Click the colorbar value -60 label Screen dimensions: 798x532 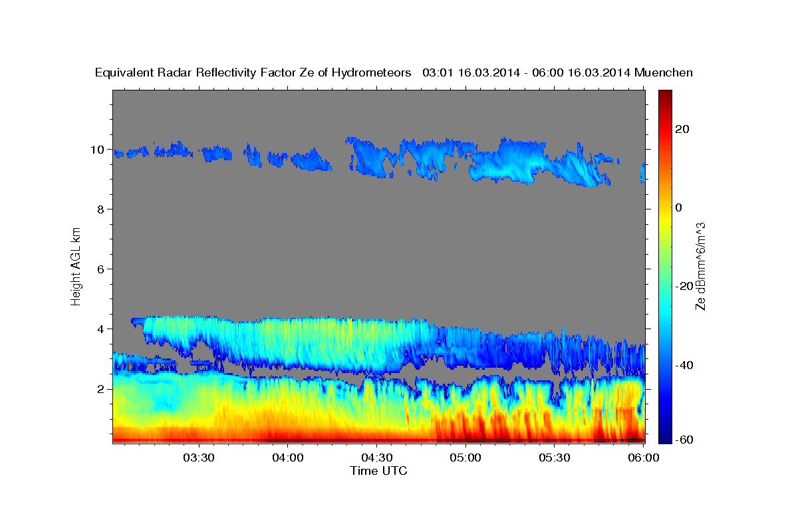coord(685,440)
